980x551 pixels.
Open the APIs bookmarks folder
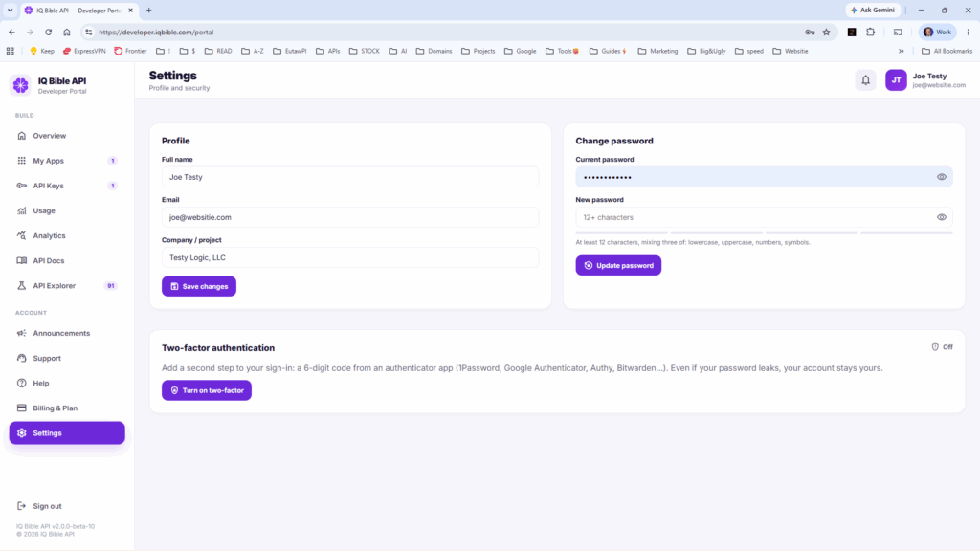[328, 52]
